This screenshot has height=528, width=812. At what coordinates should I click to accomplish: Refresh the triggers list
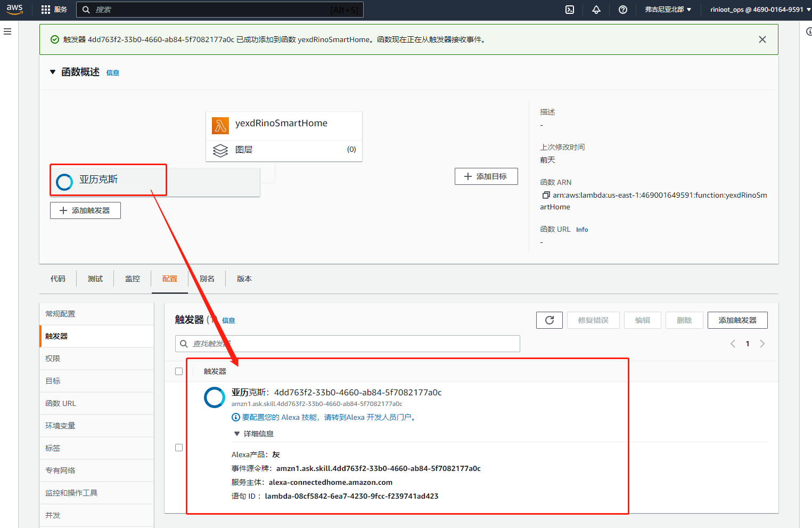pos(549,320)
